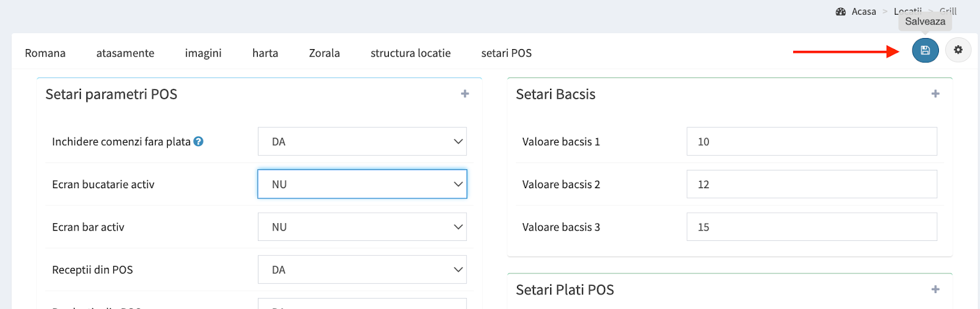Screen dimensions: 980x309
Task: Expand Setari Plati POS plus icon
Action: point(935,289)
